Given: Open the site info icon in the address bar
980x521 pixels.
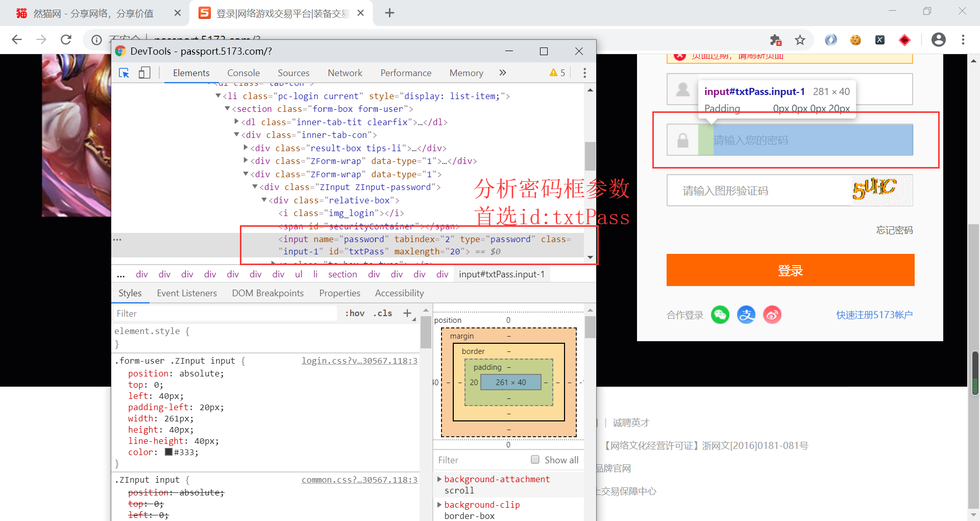Looking at the screenshot, I should pyautogui.click(x=96, y=39).
